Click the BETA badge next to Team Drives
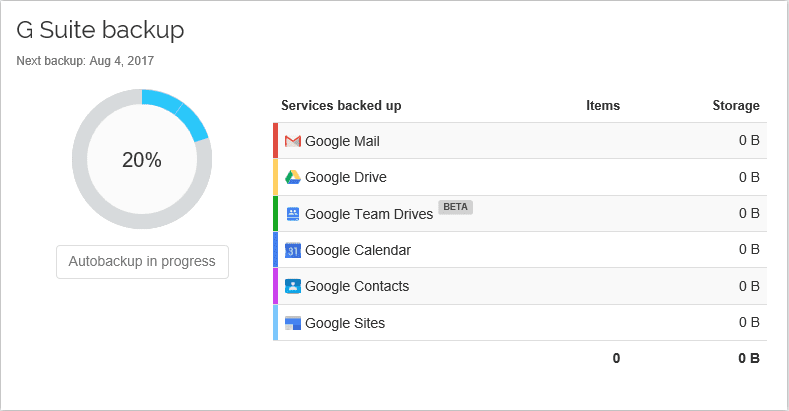Viewport: 789px width, 411px height. pyautogui.click(x=455, y=207)
